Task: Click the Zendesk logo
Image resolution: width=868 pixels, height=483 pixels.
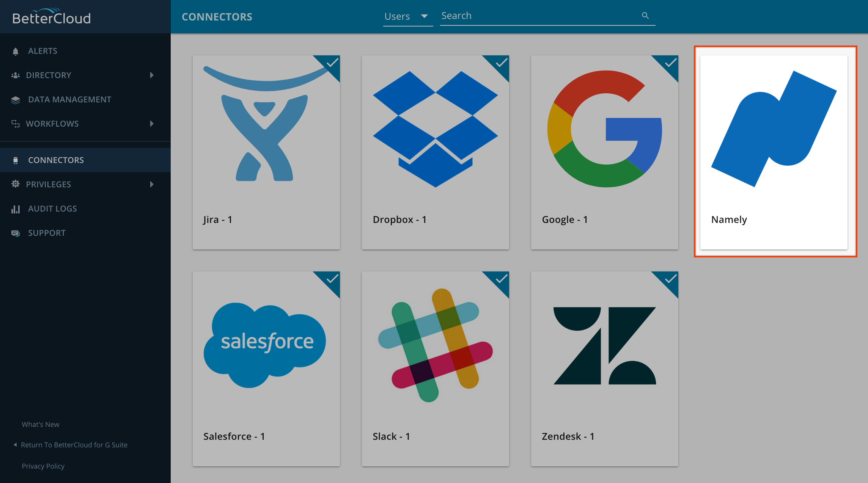Action: pyautogui.click(x=605, y=346)
